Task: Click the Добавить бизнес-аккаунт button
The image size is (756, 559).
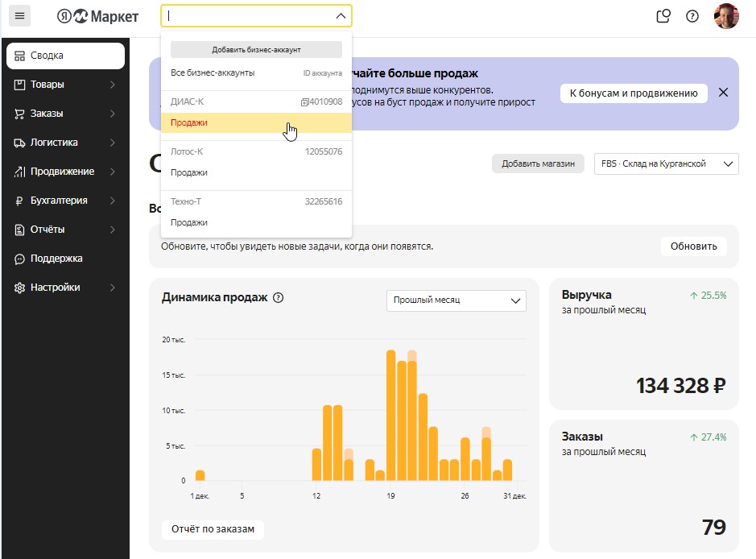Action: point(256,50)
